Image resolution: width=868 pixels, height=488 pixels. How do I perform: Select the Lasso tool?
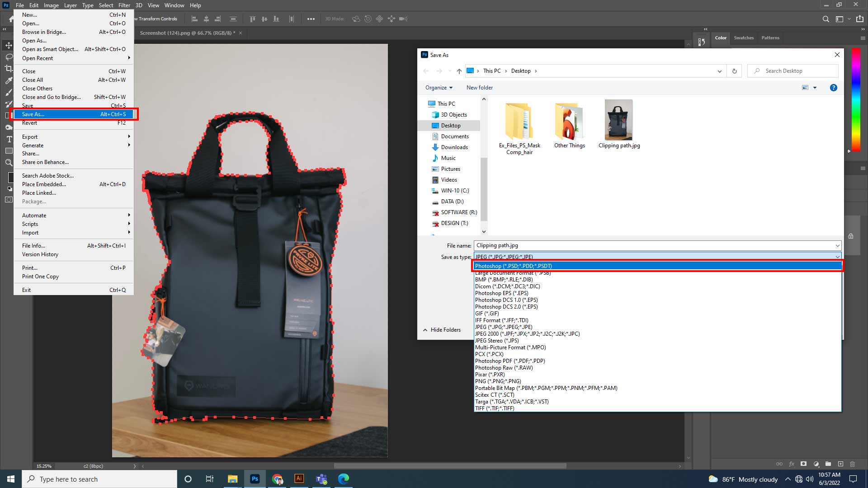pyautogui.click(x=8, y=57)
